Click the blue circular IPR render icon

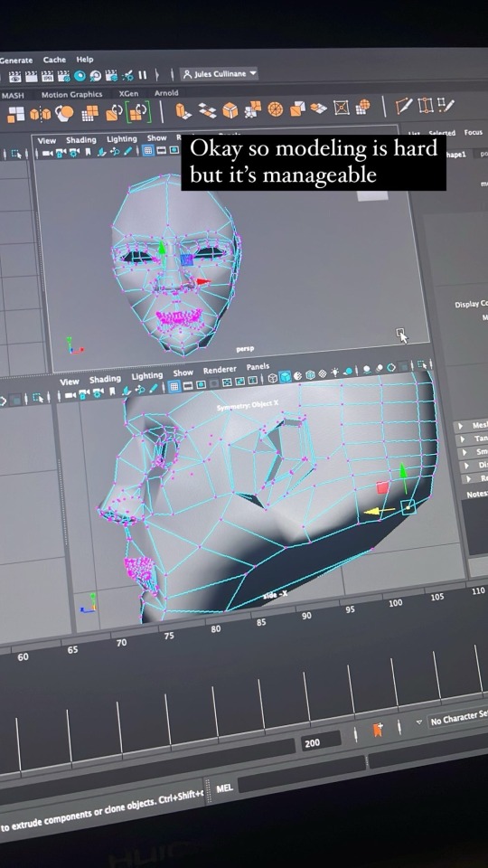pos(80,76)
